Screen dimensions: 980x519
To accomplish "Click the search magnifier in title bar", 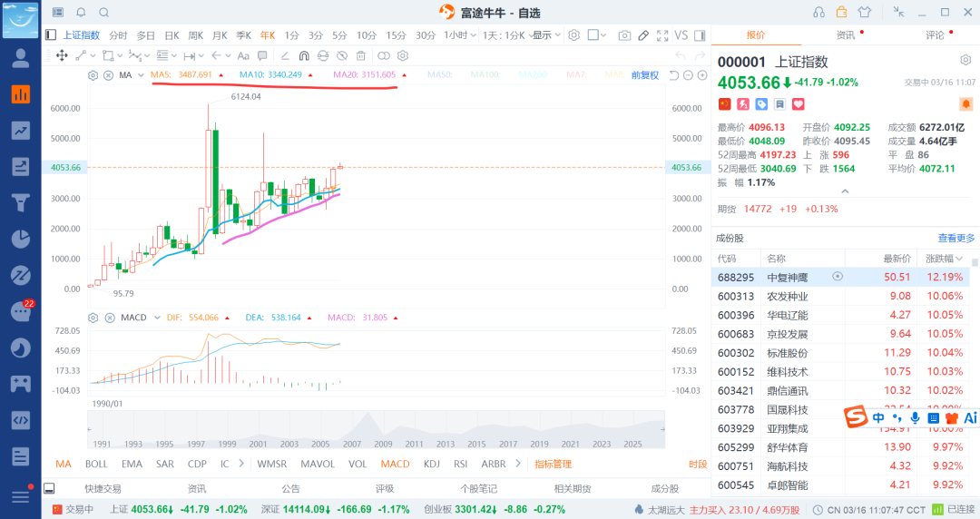I will pos(104,13).
